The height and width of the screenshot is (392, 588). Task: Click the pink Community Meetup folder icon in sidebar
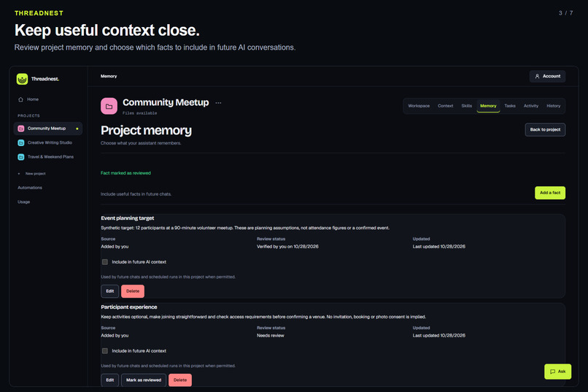click(21, 128)
